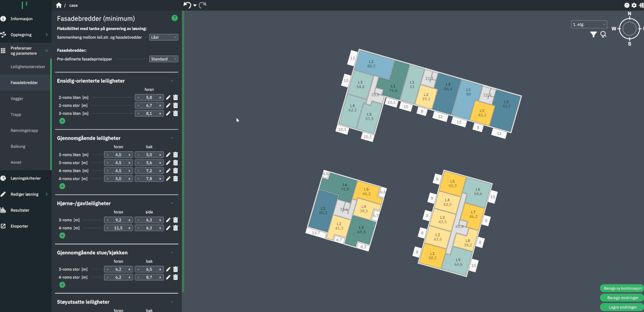The width and height of the screenshot is (644, 312).
Task: Edit the 2-roms stor row
Action: coord(168,105)
